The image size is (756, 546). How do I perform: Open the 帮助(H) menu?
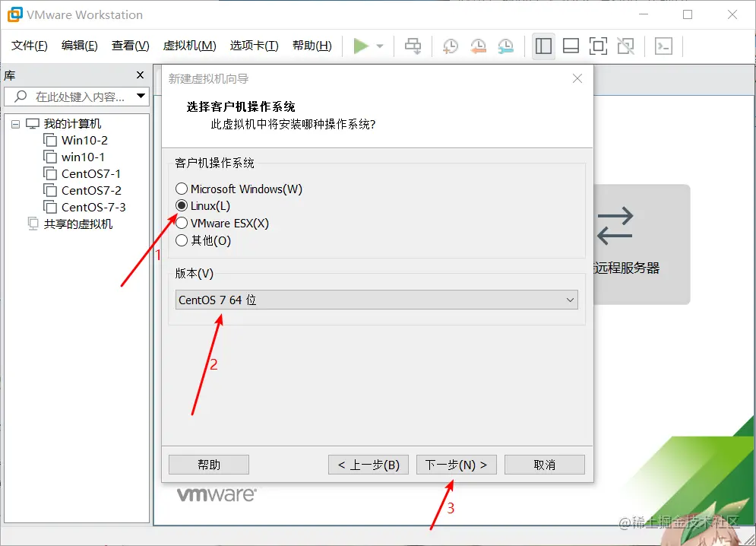coord(312,46)
